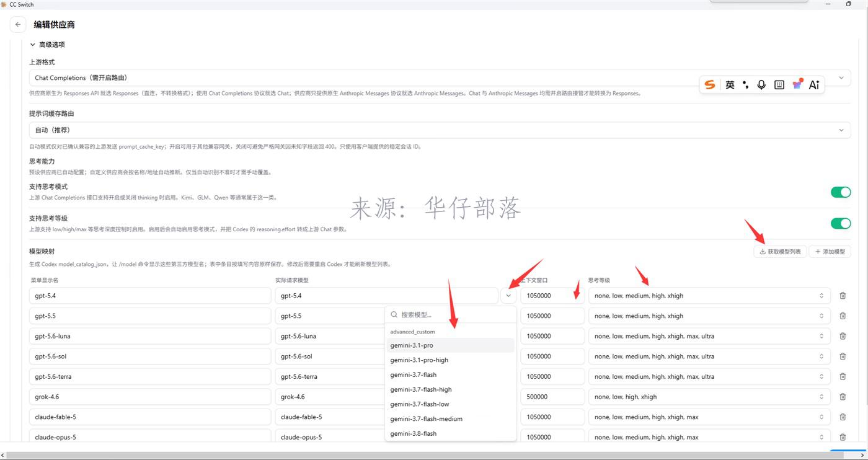Open thinking level selector for gpt-5.5

709,316
